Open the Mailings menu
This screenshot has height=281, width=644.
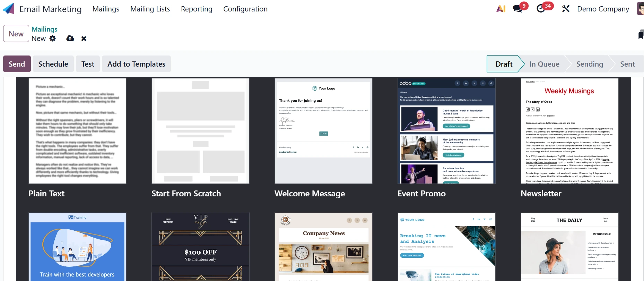click(106, 9)
